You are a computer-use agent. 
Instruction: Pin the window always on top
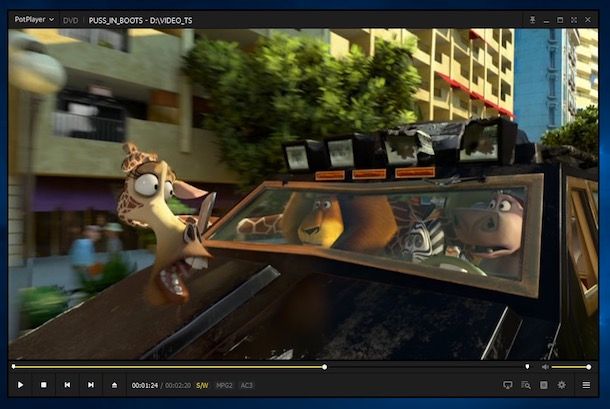click(x=533, y=20)
